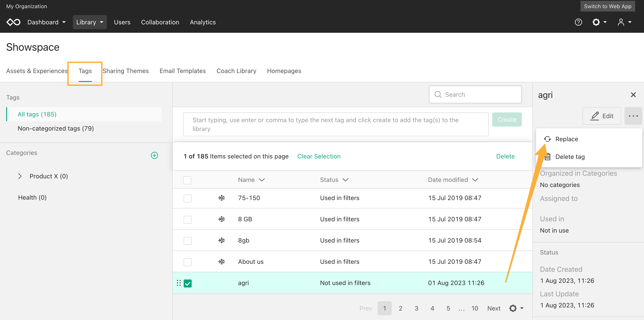Click the Showpad infinity logo icon

click(13, 22)
